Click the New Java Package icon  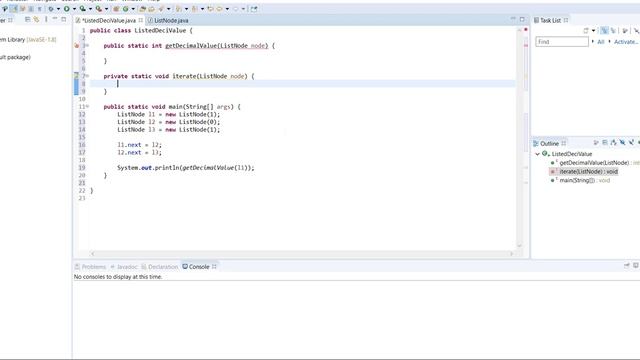click(x=116, y=9)
